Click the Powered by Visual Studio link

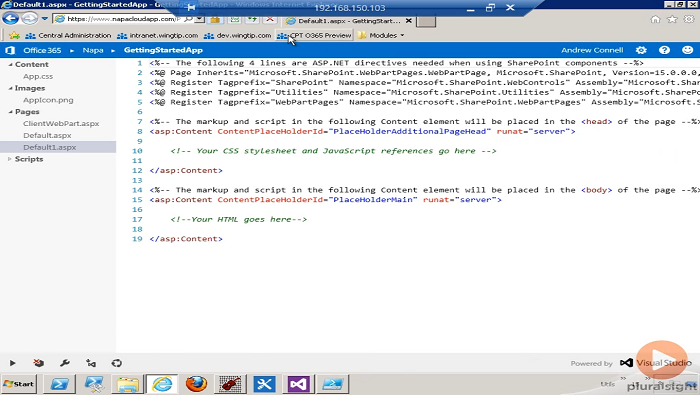[631, 363]
